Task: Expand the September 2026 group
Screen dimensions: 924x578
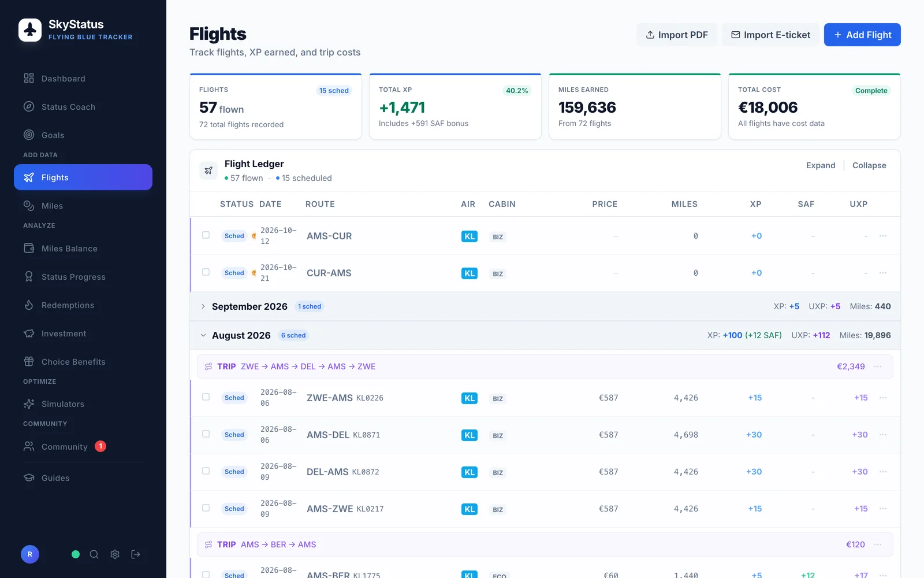Action: 203,306
